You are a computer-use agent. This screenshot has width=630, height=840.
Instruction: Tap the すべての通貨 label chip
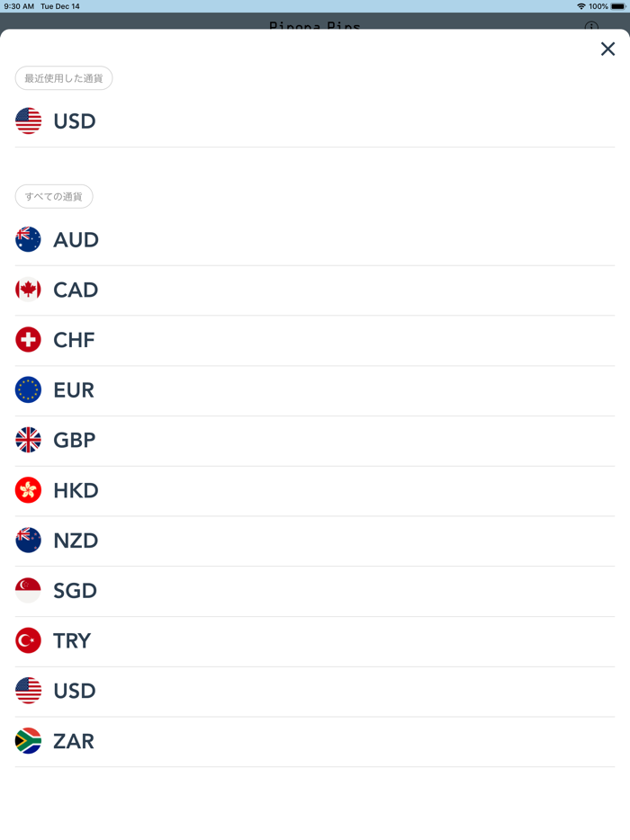54,196
